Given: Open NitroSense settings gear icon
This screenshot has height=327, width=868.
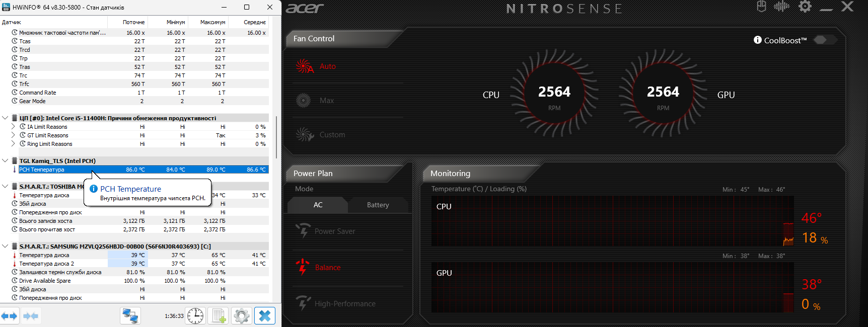Looking at the screenshot, I should 805,7.
